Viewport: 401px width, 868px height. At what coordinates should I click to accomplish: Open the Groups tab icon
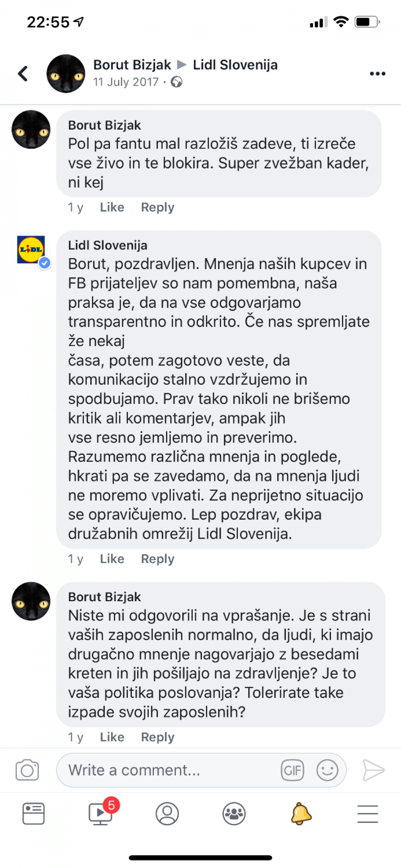[234, 814]
